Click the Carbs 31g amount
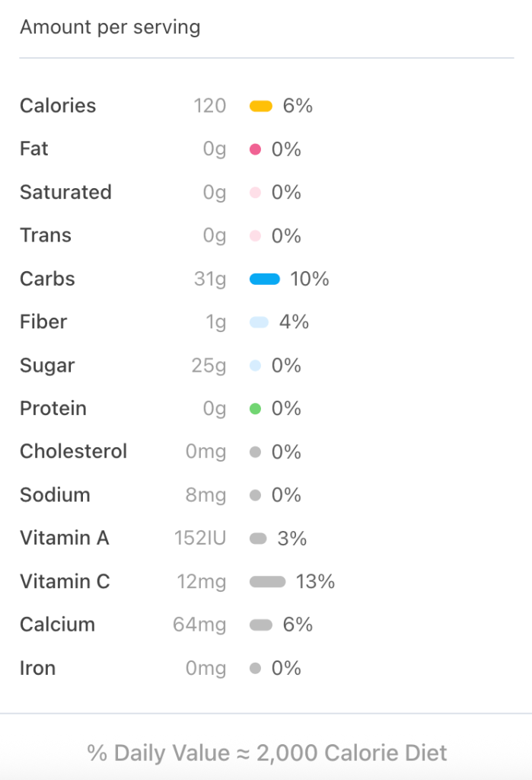 coord(210,280)
